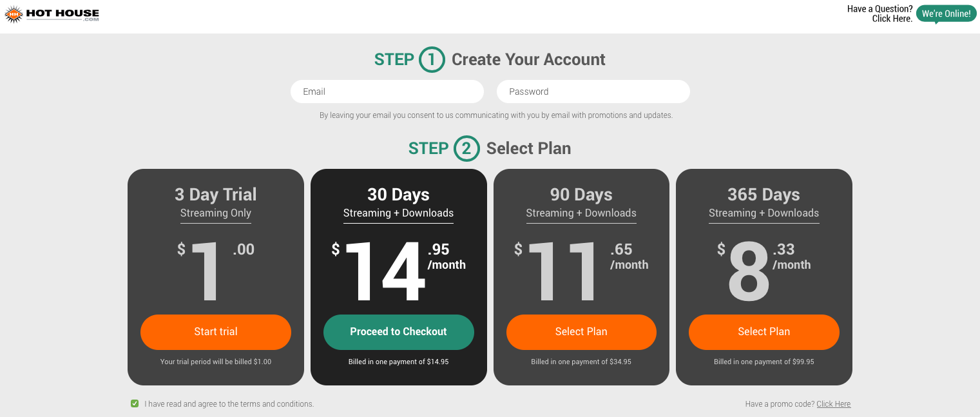
Task: Click the Hot House logo
Action: click(52, 14)
